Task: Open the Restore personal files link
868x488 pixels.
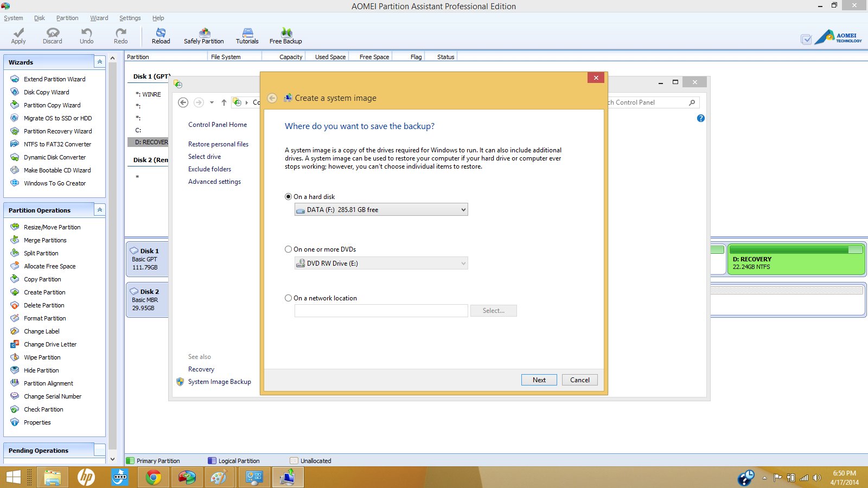Action: (218, 144)
